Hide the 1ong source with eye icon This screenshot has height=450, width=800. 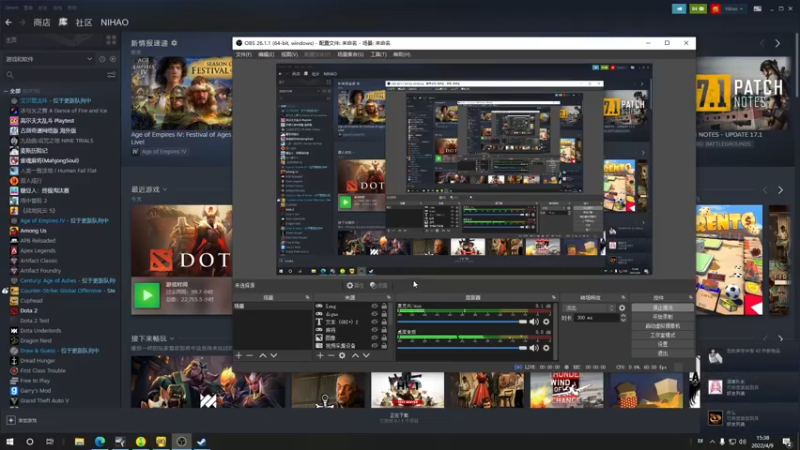374,307
